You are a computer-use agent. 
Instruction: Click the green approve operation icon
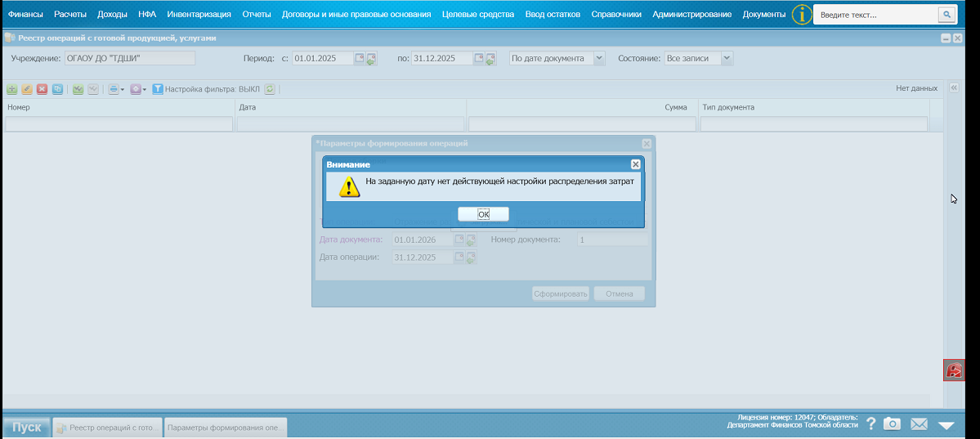tap(78, 89)
